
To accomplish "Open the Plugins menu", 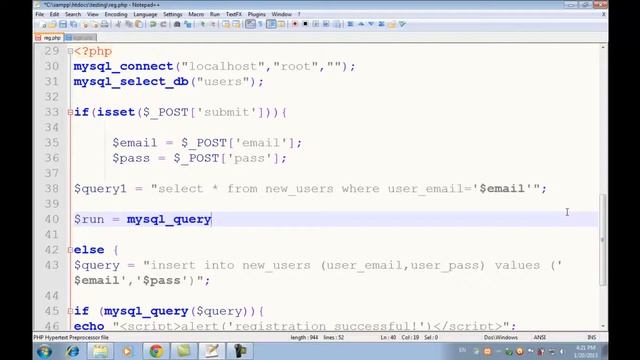I will [x=257, y=14].
